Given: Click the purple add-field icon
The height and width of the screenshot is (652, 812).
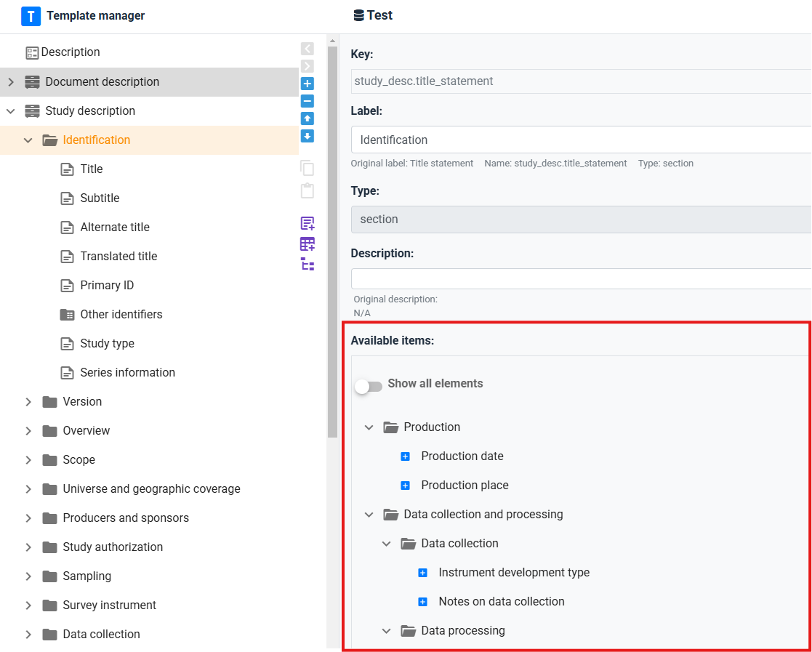Looking at the screenshot, I should [x=307, y=224].
